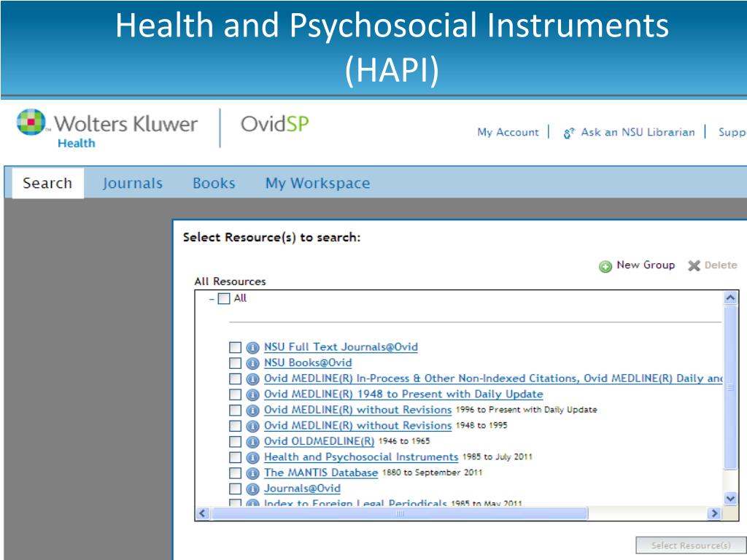Click the horizontal scrollbar thumb
This screenshot has height=560, width=747.
click(399, 513)
